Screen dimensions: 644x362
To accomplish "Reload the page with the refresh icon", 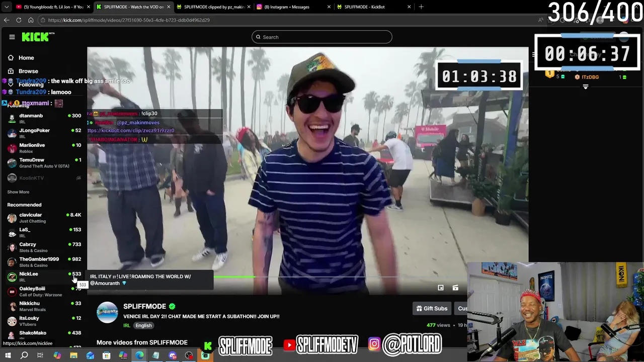I will tap(19, 20).
